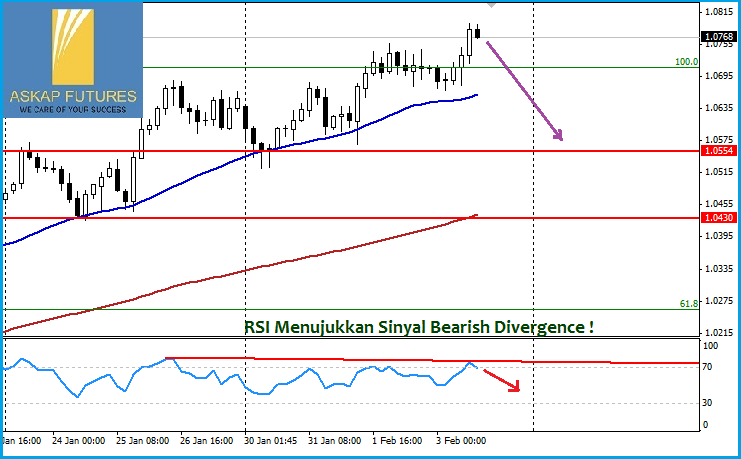Click the Askap Futures logo emblem
This screenshot has height=459, width=741.
71,45
